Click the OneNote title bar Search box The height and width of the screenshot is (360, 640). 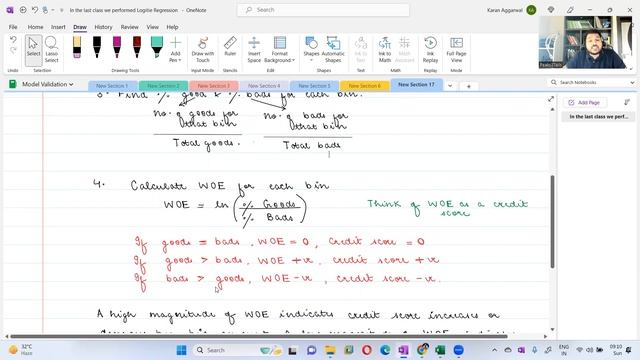pos(323,10)
